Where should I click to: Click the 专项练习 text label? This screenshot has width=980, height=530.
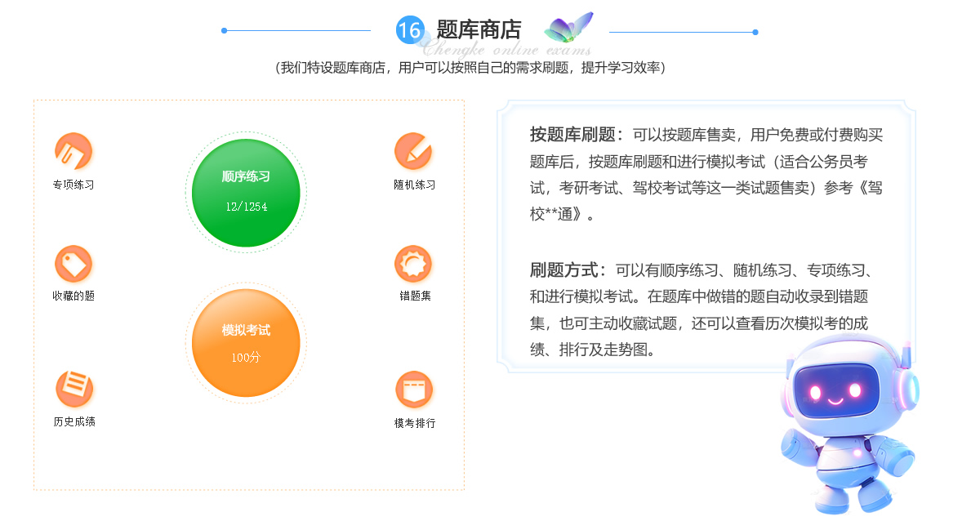tap(73, 185)
